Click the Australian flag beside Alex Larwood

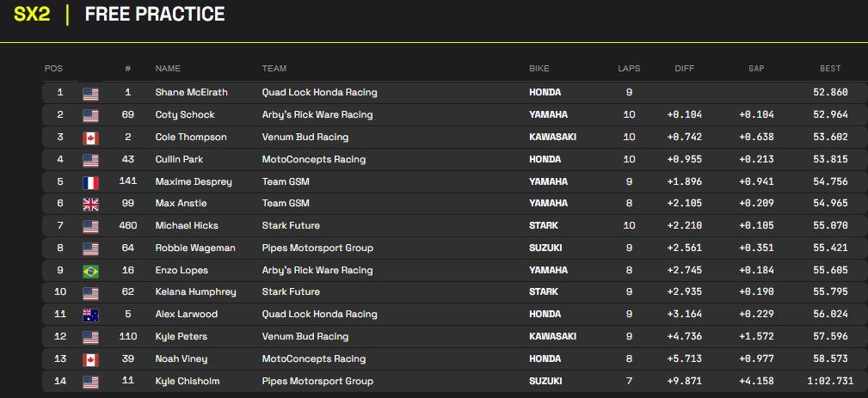tap(90, 315)
